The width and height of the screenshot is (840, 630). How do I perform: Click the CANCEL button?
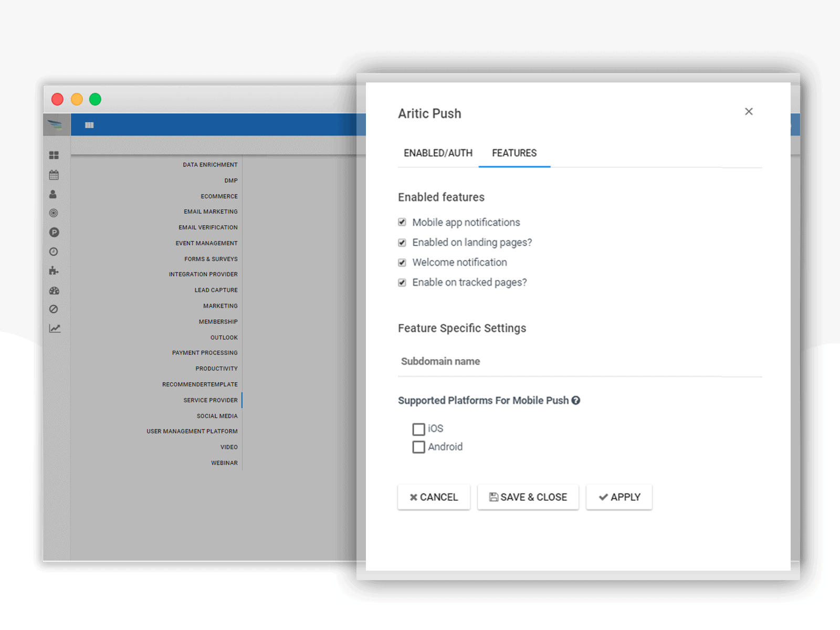(x=434, y=497)
